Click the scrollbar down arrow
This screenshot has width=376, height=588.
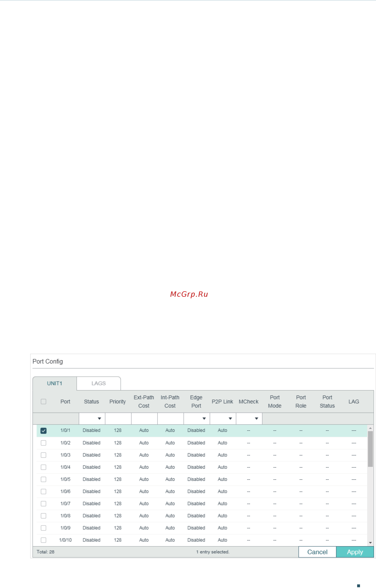(x=370, y=543)
